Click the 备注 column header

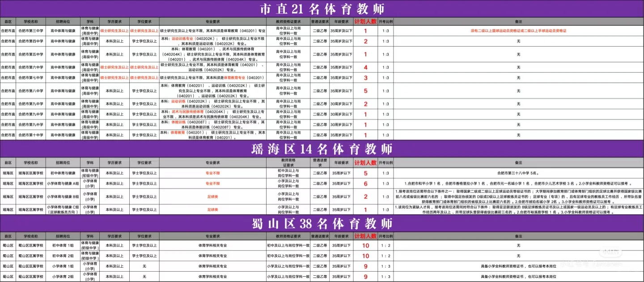[519, 20]
